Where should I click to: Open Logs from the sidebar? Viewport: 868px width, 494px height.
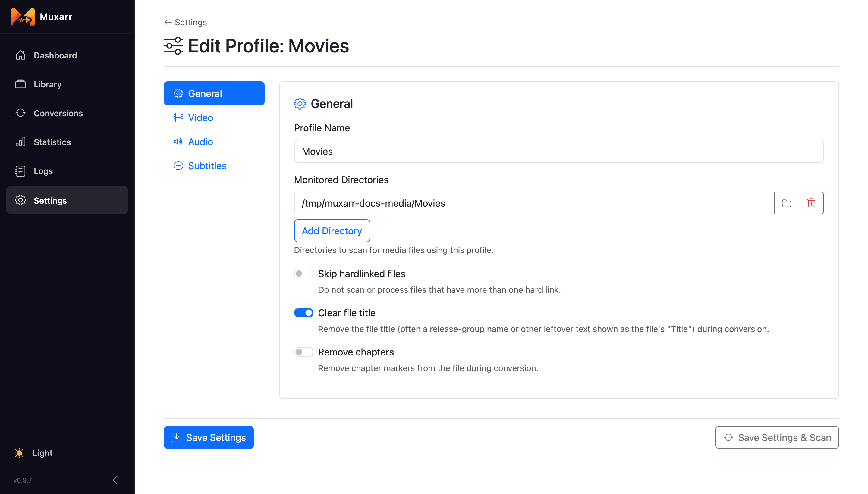67,171
